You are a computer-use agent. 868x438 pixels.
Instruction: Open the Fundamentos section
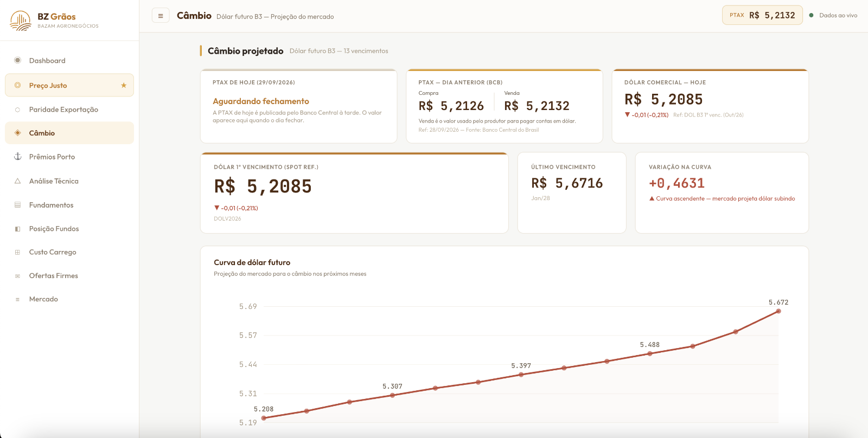tap(69, 205)
